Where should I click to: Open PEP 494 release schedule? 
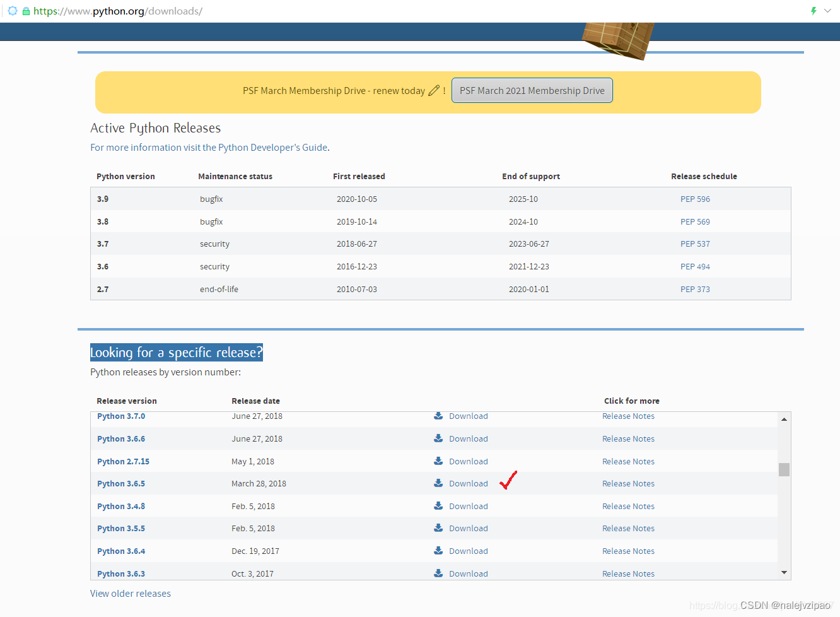coord(695,266)
